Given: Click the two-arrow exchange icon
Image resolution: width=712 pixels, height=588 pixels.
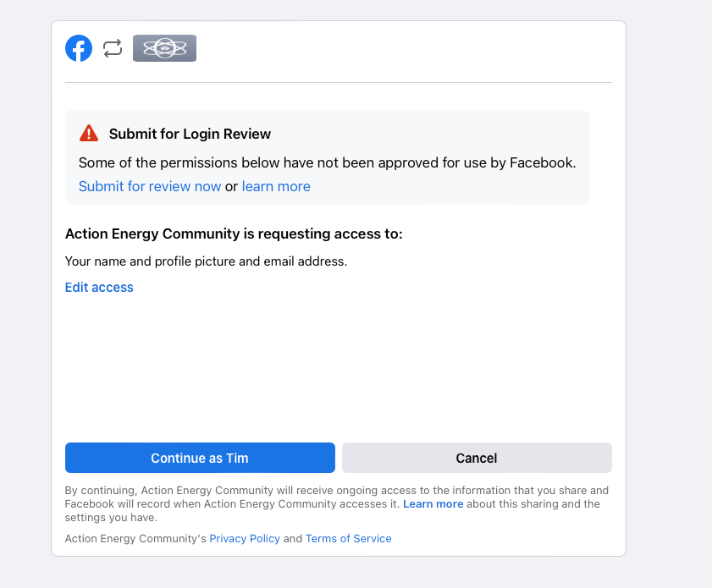Looking at the screenshot, I should point(113,48).
